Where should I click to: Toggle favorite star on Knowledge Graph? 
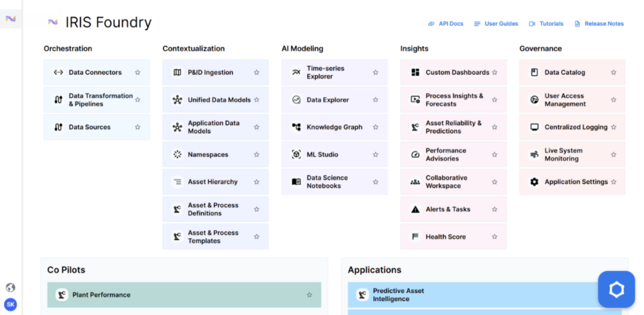coord(375,127)
